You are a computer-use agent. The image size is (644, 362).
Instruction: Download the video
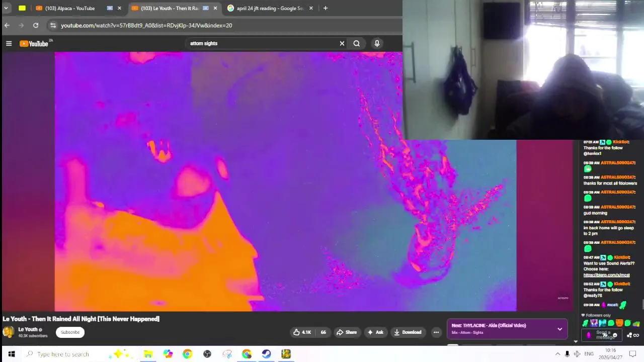click(408, 332)
